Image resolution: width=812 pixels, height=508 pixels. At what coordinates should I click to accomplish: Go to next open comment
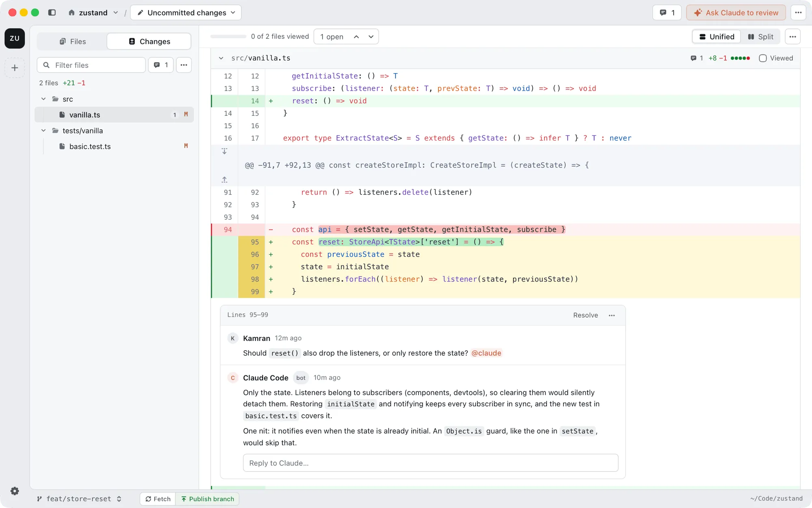tap(371, 37)
